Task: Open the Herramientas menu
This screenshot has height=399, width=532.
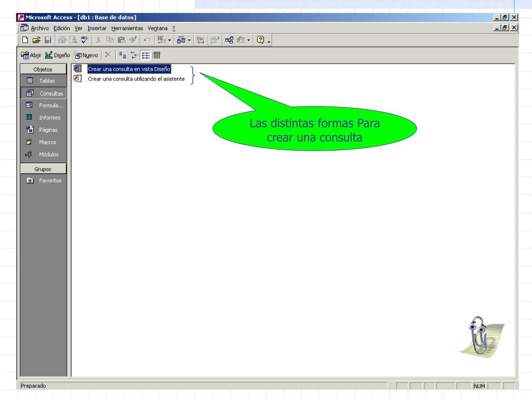Action: (127, 28)
